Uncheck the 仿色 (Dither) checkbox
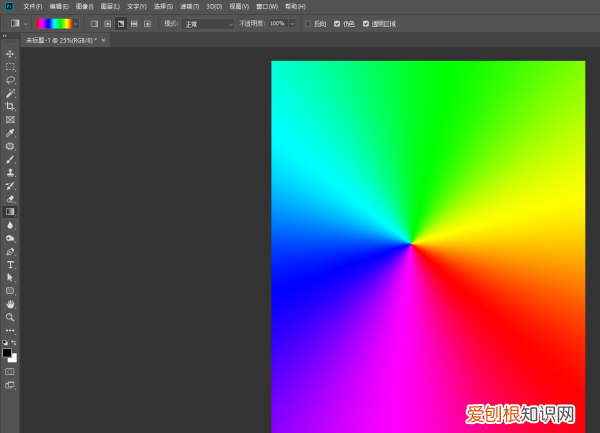The height and width of the screenshot is (433, 600). click(x=336, y=22)
